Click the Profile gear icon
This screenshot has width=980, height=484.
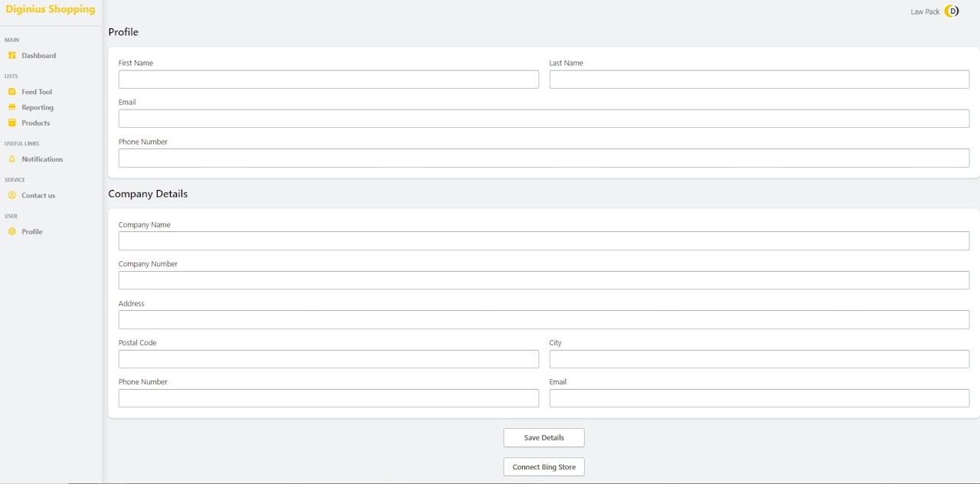coord(12,231)
